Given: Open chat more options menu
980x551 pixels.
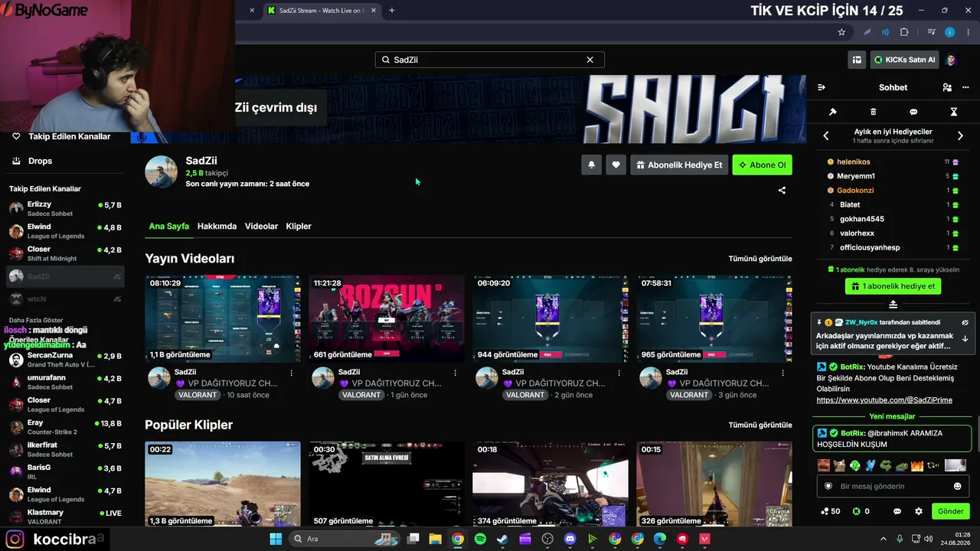Looking at the screenshot, I should click(965, 87).
